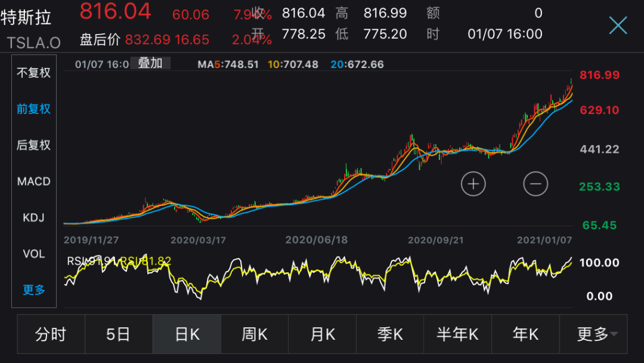Open the 分时 intraday chart tab
Image resolution: width=644 pixels, height=363 pixels.
(51, 334)
